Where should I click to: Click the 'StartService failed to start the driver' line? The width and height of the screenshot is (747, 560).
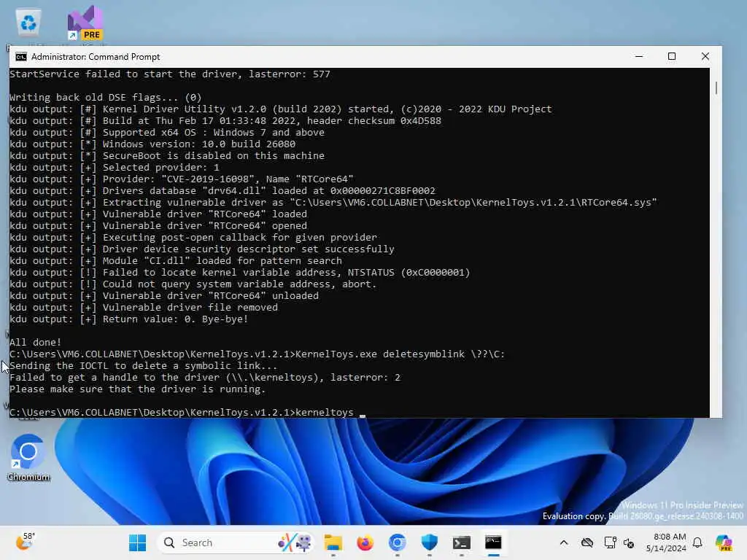click(169, 74)
